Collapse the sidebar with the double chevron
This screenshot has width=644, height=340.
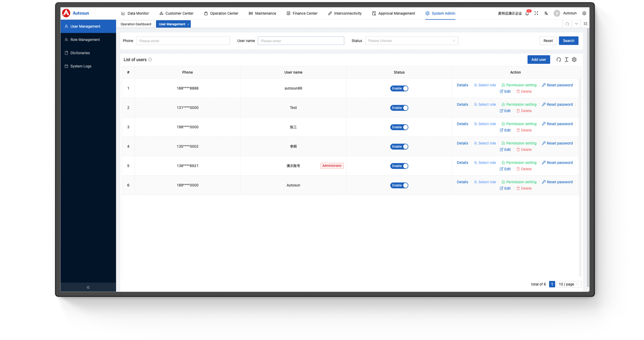click(x=88, y=287)
